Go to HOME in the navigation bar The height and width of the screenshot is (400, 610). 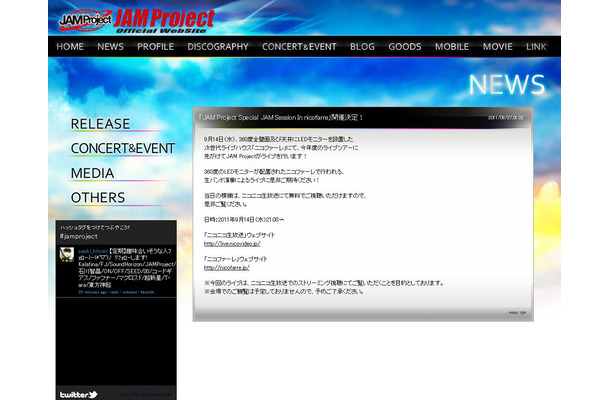pyautogui.click(x=70, y=47)
